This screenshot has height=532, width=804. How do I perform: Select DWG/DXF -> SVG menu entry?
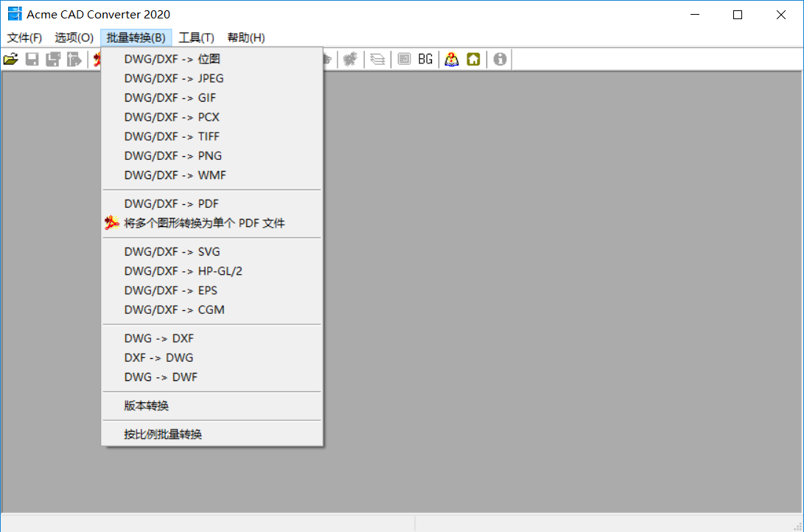(x=172, y=252)
